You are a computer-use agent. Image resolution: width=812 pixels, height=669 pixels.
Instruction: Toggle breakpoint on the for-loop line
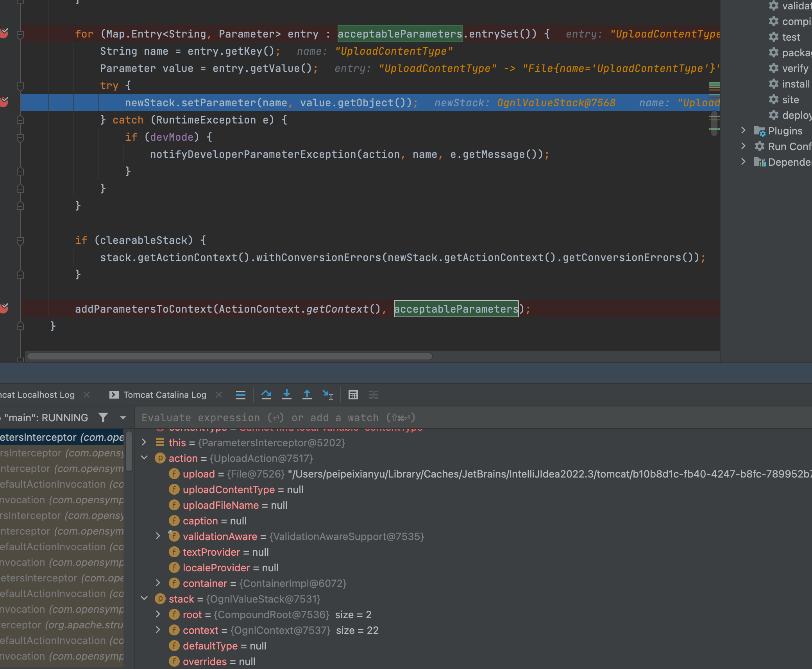click(x=4, y=33)
